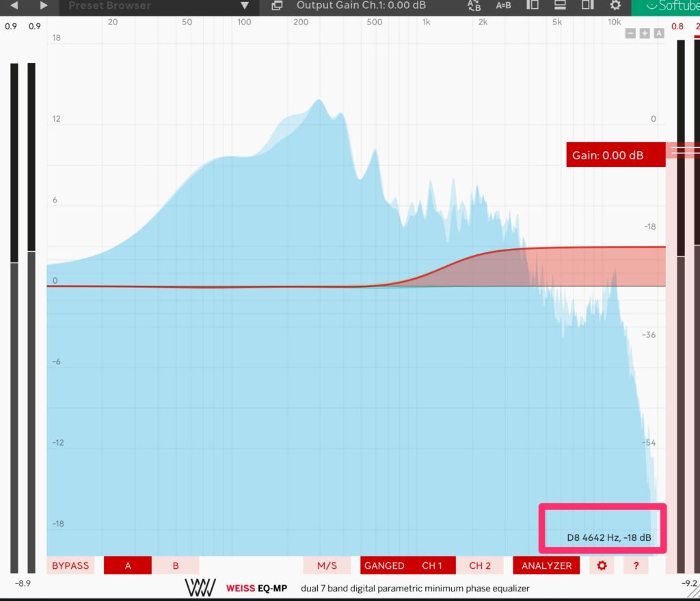The height and width of the screenshot is (601, 700).
Task: Toggle the BYPASS button
Action: click(x=70, y=565)
